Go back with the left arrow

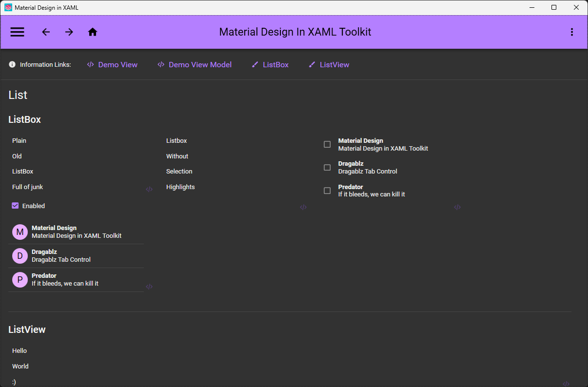[46, 32]
